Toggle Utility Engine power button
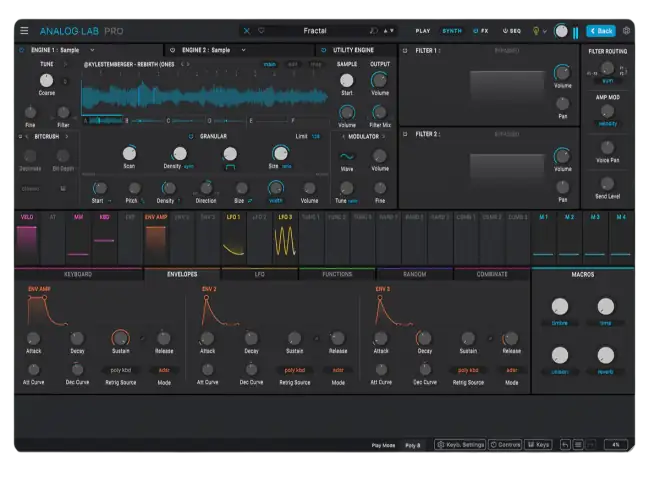The image size is (660, 477). click(323, 50)
